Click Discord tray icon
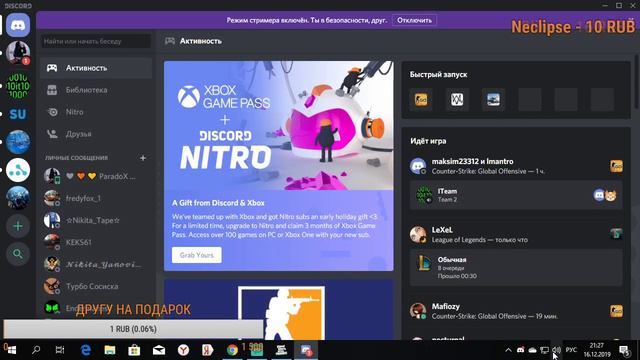 point(520,350)
